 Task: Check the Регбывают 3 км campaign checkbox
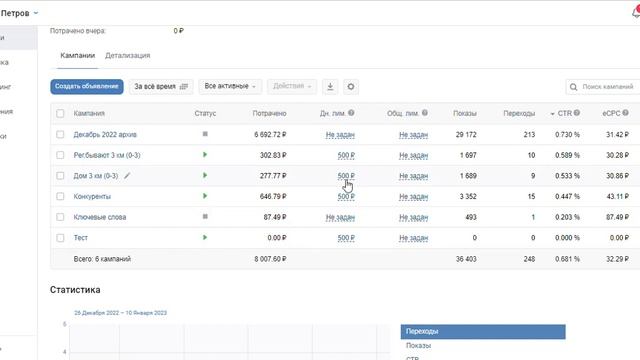[x=60, y=155]
